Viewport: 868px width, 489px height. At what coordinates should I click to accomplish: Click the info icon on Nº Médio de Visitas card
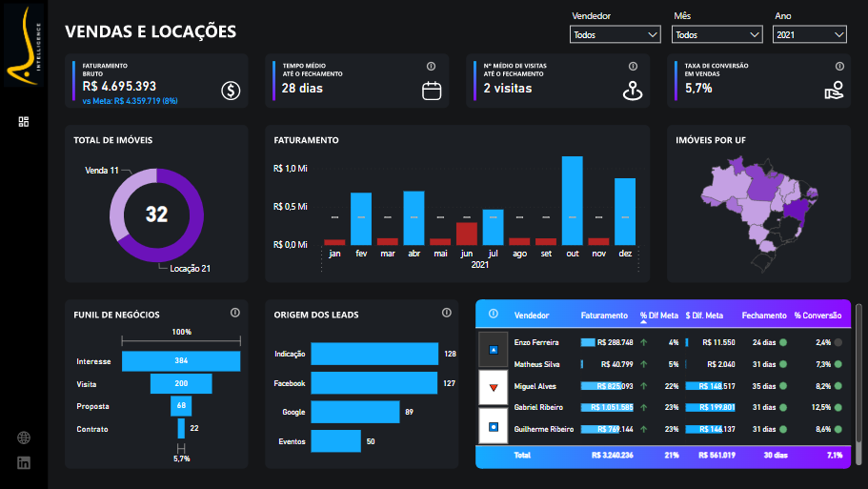click(633, 67)
